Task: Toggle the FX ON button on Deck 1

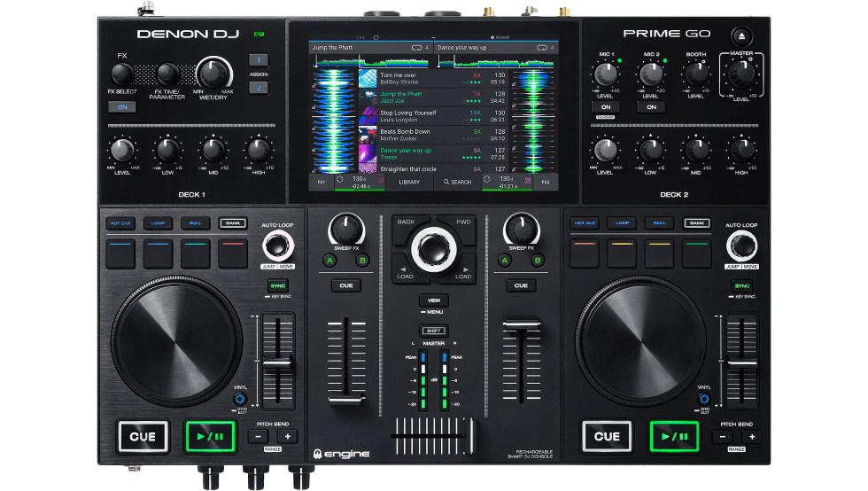Action: click(x=122, y=106)
